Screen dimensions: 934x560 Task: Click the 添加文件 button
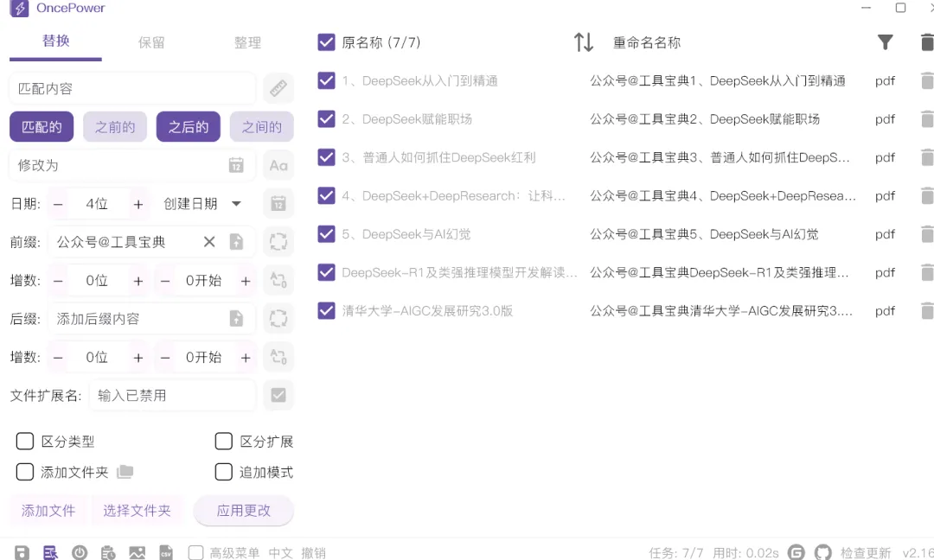coord(48,511)
